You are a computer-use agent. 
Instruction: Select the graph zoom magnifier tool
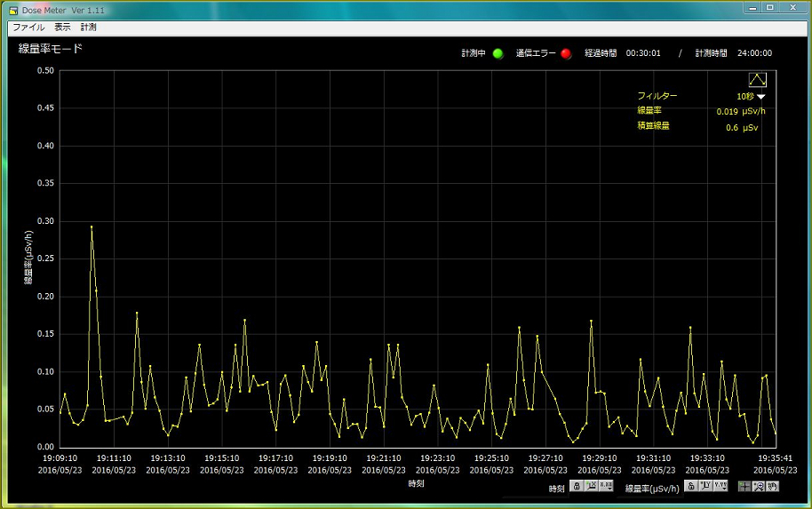pos(759,487)
